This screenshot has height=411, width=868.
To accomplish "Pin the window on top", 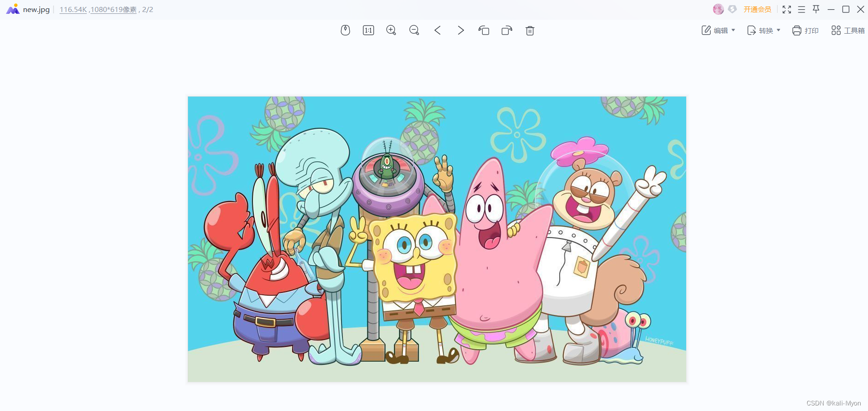I will pyautogui.click(x=816, y=9).
